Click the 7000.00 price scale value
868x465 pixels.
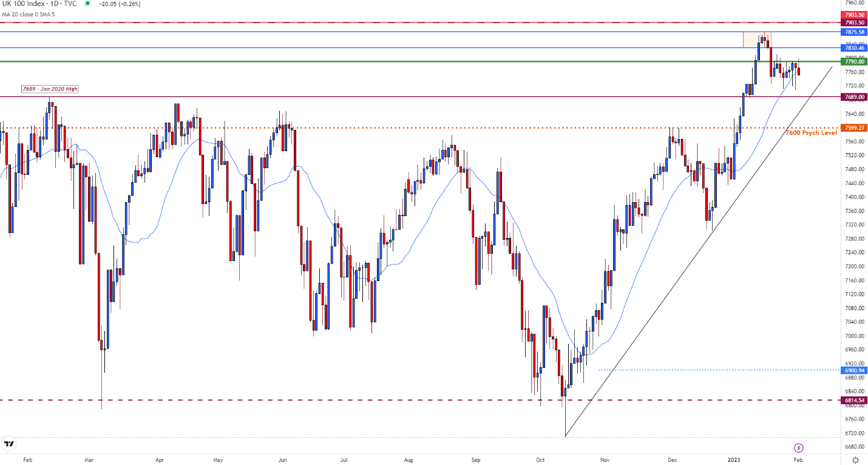point(853,336)
